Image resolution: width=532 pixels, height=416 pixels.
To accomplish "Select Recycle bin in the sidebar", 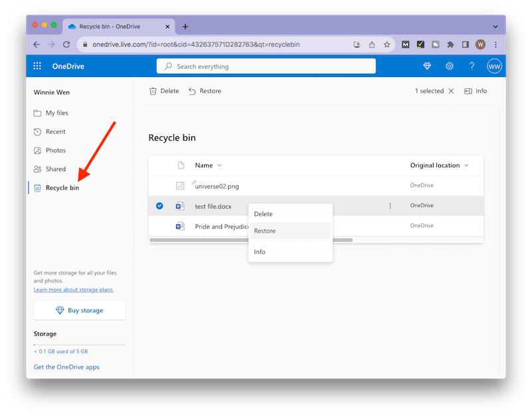I will coord(57,187).
